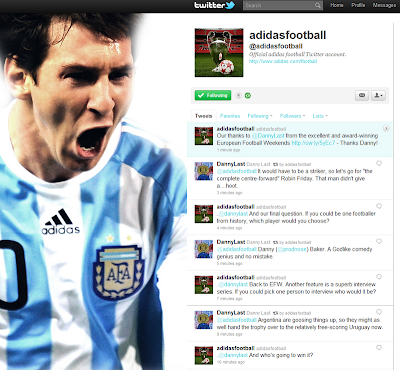Image resolution: width=400 pixels, height=370 pixels.
Task: Click the large adidasfootball profile heading
Action: [288, 35]
